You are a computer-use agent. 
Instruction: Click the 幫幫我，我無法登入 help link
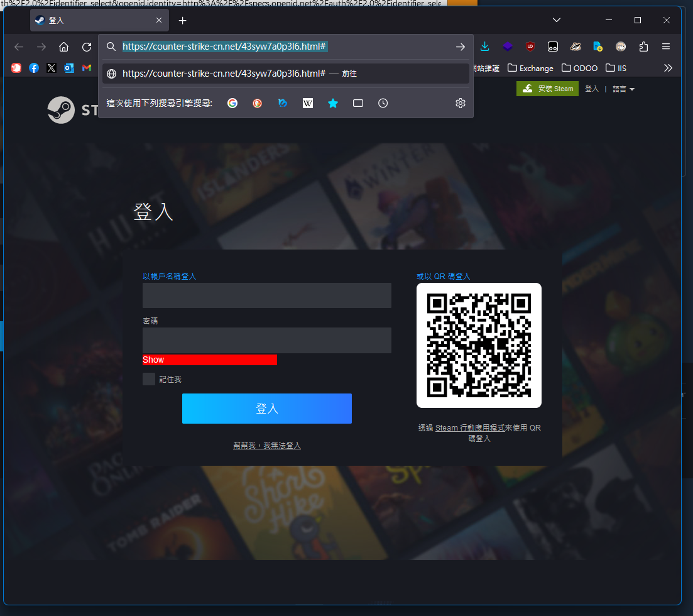point(267,446)
